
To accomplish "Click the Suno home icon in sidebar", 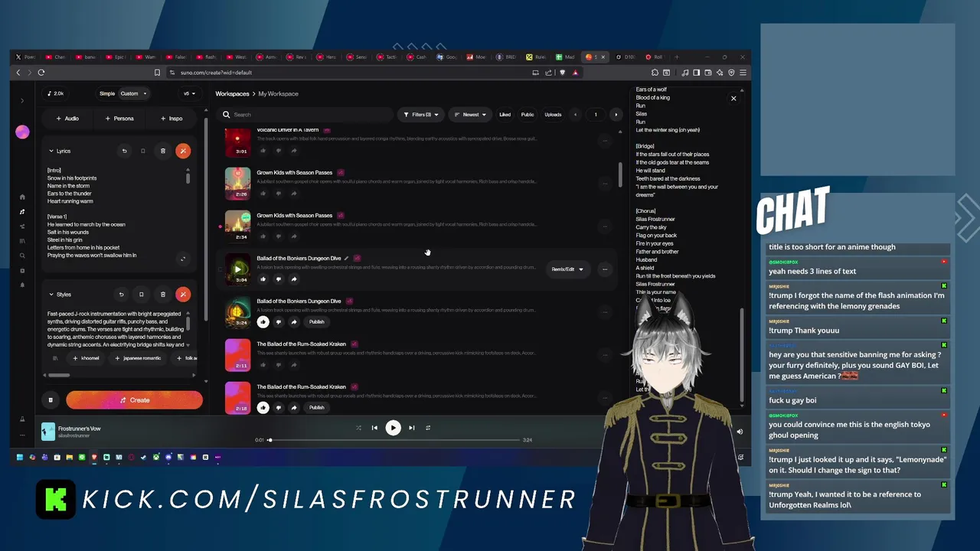I will (22, 197).
